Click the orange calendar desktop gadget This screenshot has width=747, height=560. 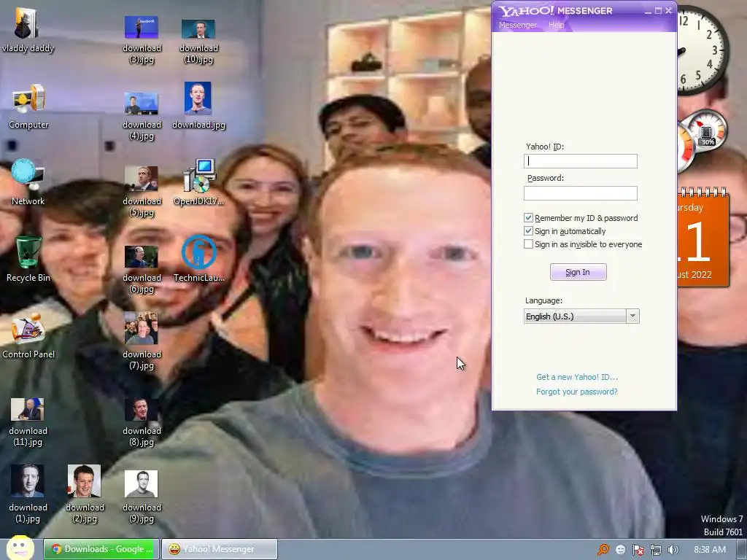point(703,237)
